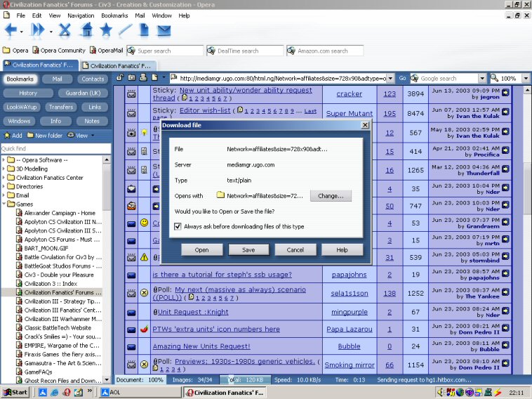Open the 100% zoom dropdown
The width and height of the screenshot is (532, 399).
(526, 79)
